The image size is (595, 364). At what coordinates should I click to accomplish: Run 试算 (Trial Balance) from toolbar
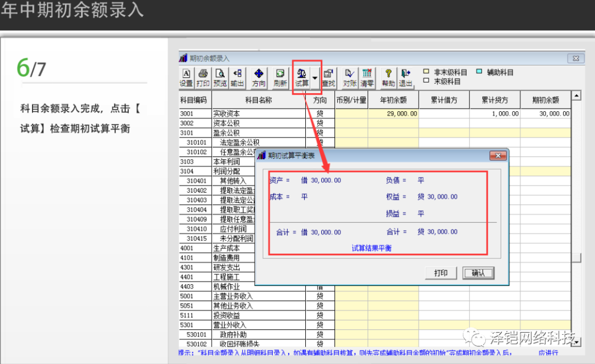[301, 78]
